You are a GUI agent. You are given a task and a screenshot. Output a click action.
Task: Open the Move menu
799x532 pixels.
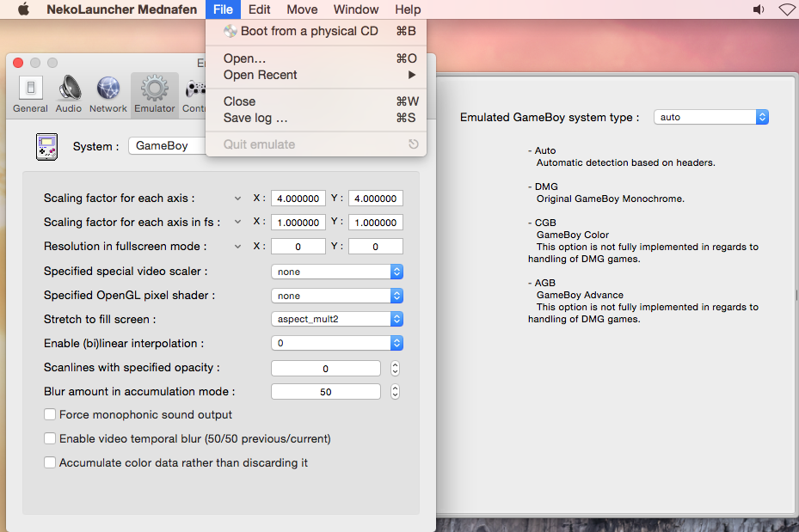[302, 9]
